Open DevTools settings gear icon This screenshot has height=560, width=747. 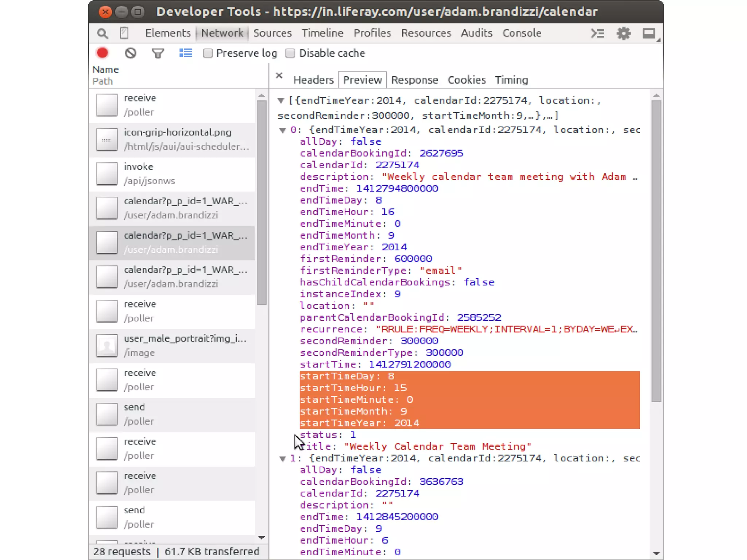624,34
